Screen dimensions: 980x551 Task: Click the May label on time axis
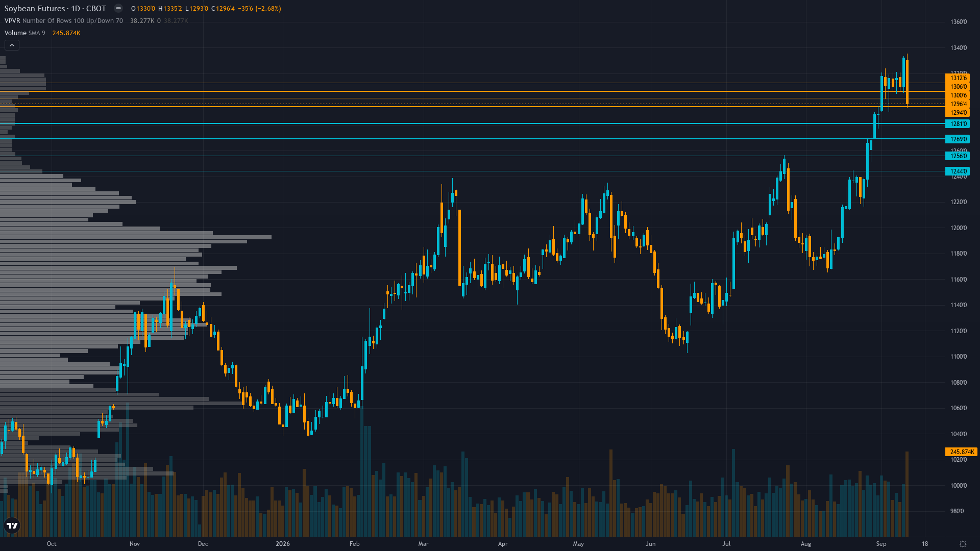578,544
